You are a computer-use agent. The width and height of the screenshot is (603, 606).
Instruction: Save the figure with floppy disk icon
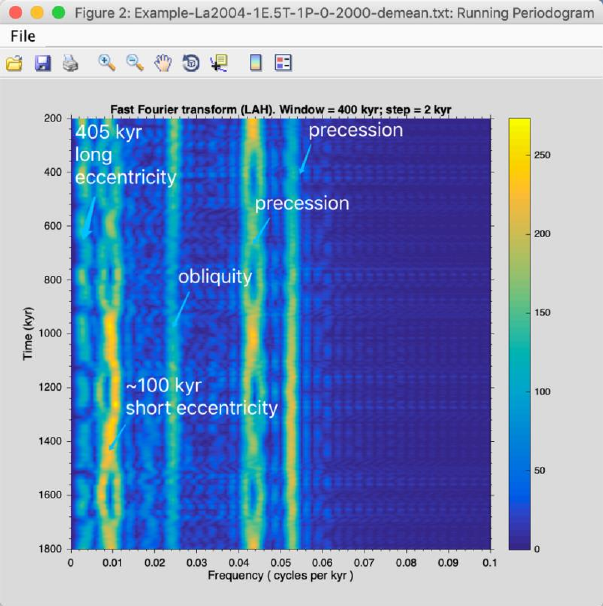[43, 63]
